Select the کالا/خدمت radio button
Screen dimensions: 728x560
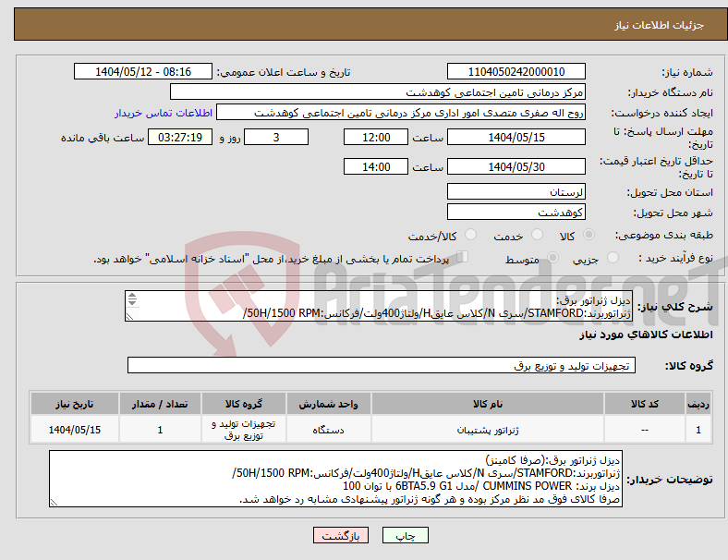click(x=470, y=235)
